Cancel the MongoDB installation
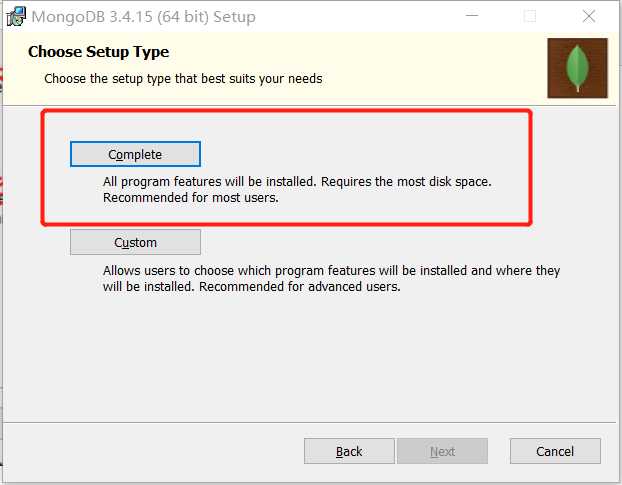The height and width of the screenshot is (485, 622). (x=555, y=451)
